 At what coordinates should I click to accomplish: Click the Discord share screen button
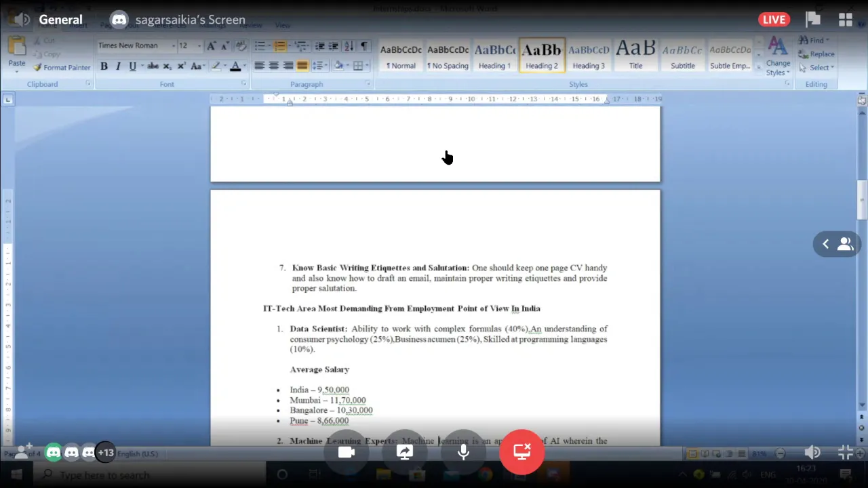(405, 452)
